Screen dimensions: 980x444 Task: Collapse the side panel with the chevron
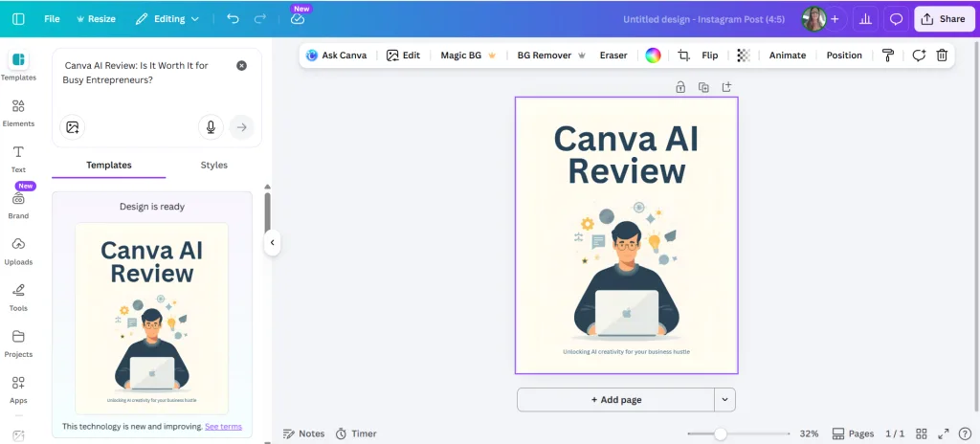coord(272,242)
